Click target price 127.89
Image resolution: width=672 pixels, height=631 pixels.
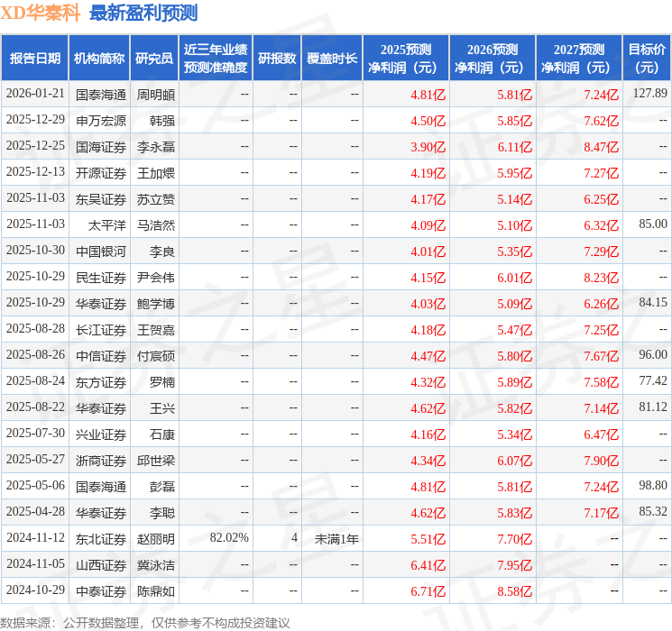[x=650, y=94]
